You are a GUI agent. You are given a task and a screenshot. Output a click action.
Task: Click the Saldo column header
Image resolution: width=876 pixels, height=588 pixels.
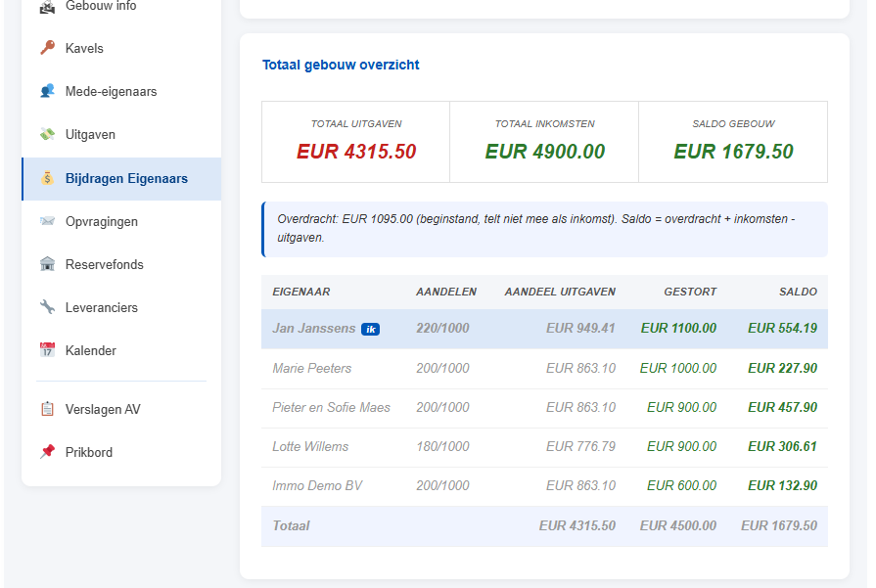click(x=799, y=293)
